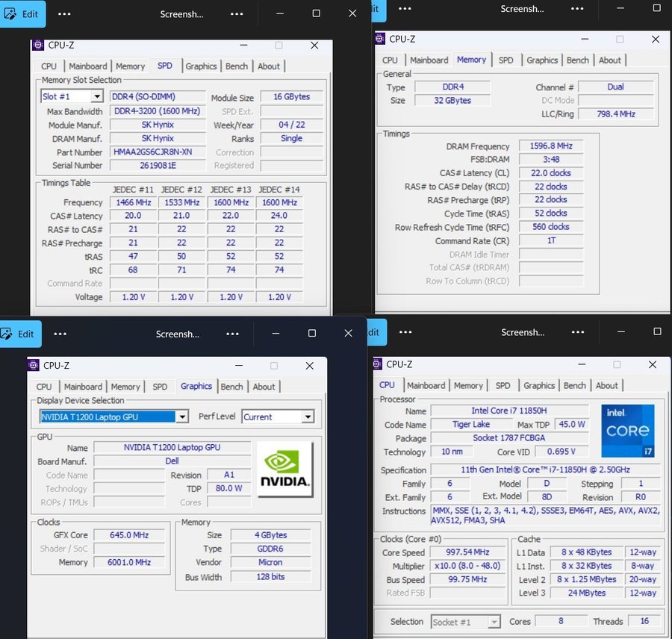The width and height of the screenshot is (672, 639).
Task: Open the NVIDIA T1200 Laptop GPU device dropdown
Action: pos(182,417)
